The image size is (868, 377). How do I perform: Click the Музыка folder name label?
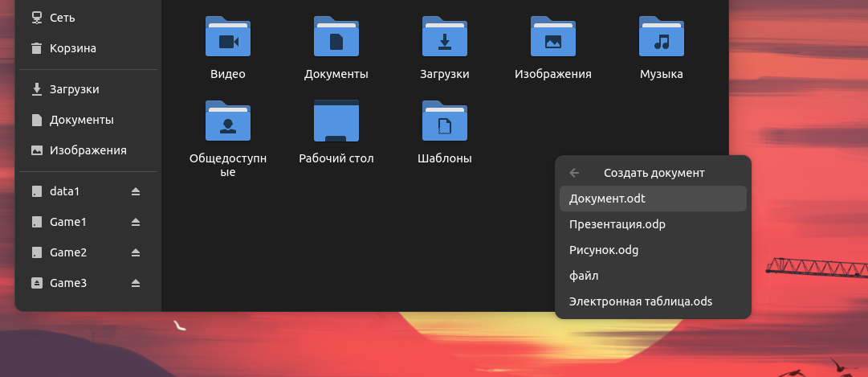(662, 74)
